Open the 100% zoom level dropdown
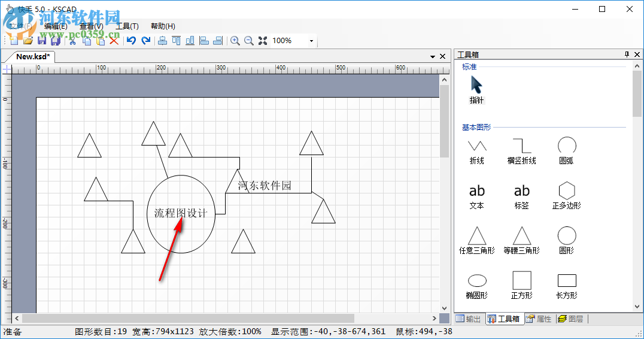Screen dimensions: 644x339 click(311, 41)
